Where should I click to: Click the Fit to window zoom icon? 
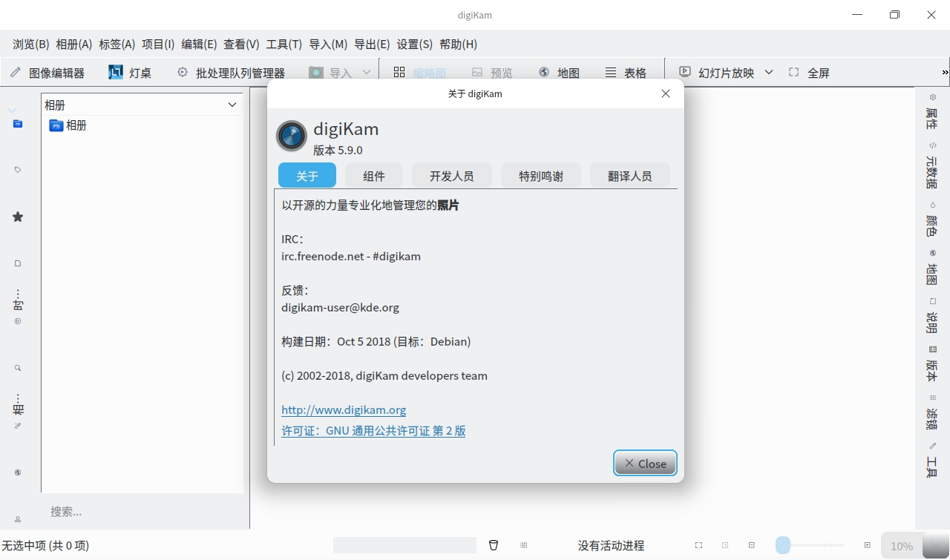[698, 545]
